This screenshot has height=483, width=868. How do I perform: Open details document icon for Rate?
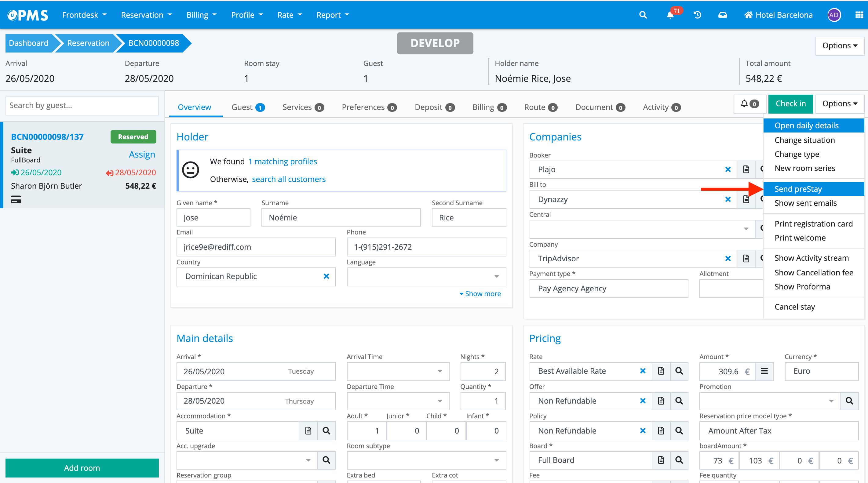(x=661, y=371)
